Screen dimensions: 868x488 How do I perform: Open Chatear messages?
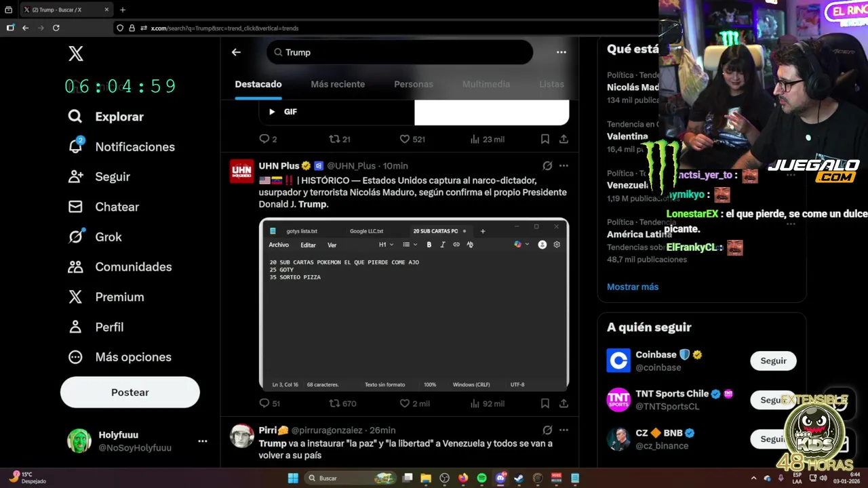click(103, 207)
